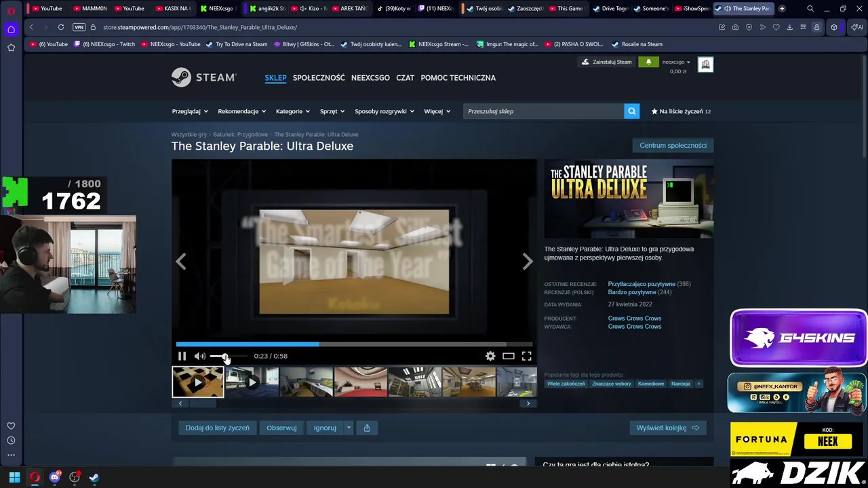Image resolution: width=868 pixels, height=488 pixels.
Task: Click Wyświetl kolejkę button
Action: point(668,428)
